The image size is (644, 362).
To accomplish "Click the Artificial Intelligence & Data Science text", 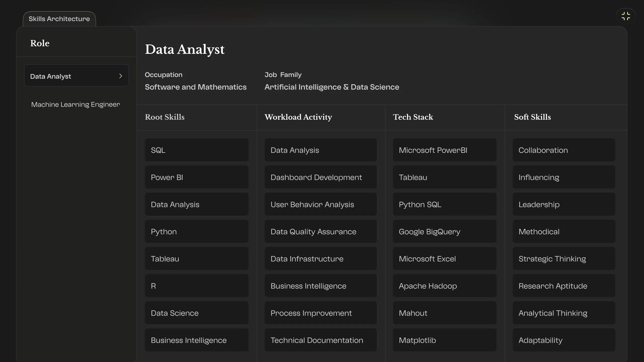I will (332, 87).
